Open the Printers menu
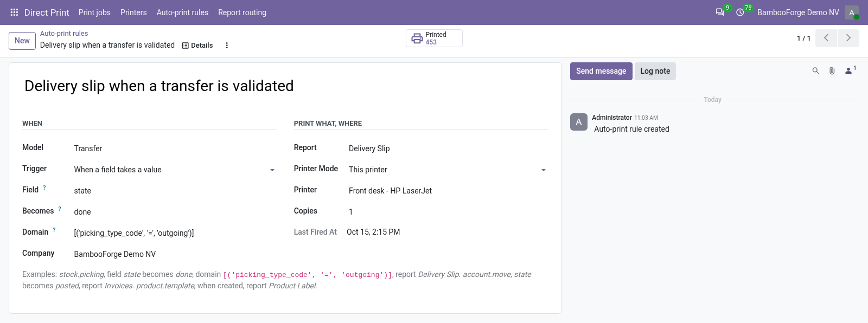The width and height of the screenshot is (868, 323). (x=133, y=12)
